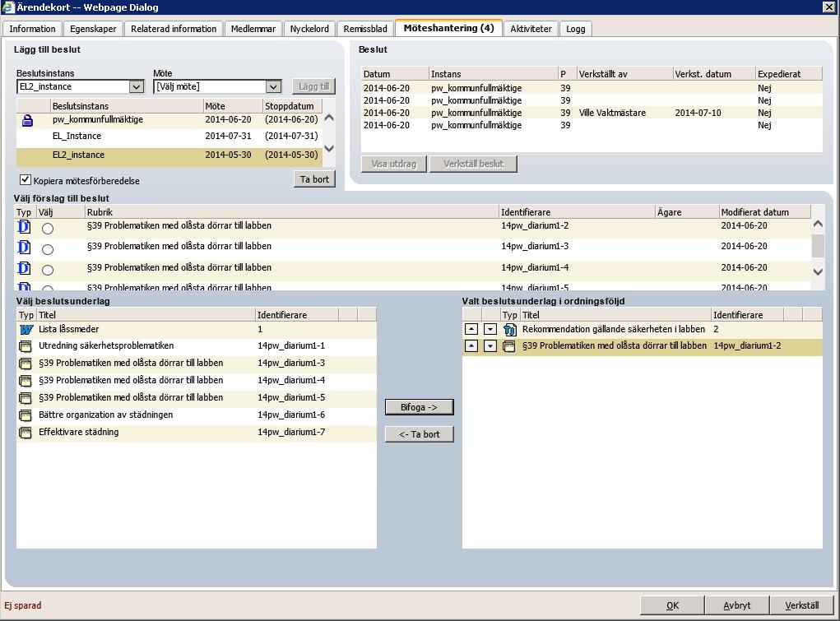Open the Medlemmar tab
This screenshot has height=621, width=840.
253,29
